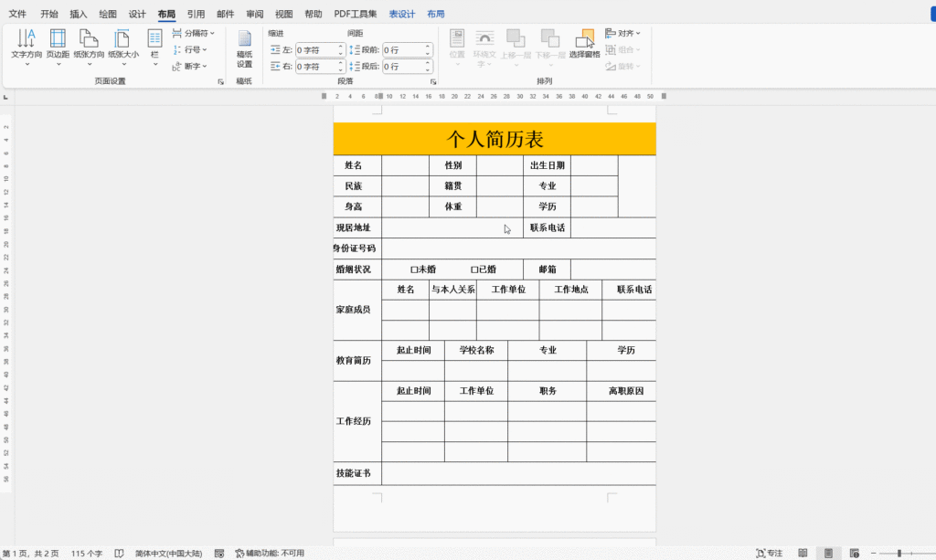Click the 现居地址 label cell
Image resolution: width=936 pixels, height=560 pixels.
[357, 227]
